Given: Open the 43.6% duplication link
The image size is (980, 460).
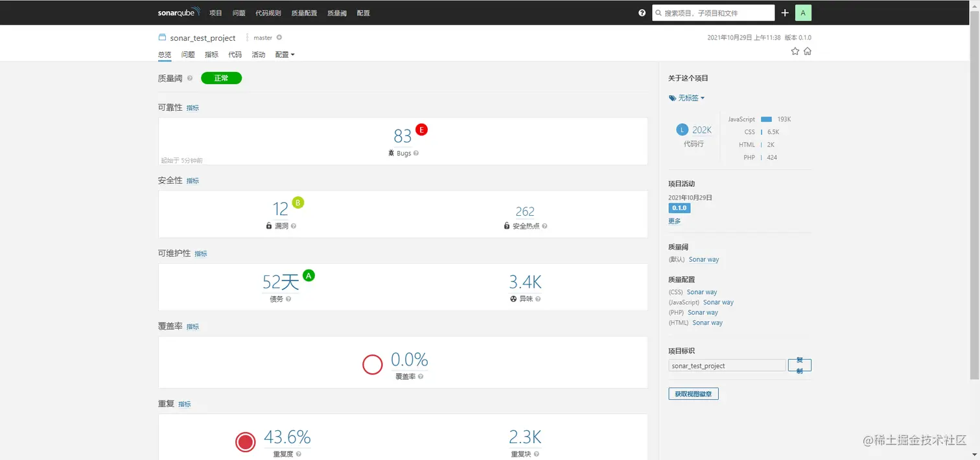Looking at the screenshot, I should 287,437.
